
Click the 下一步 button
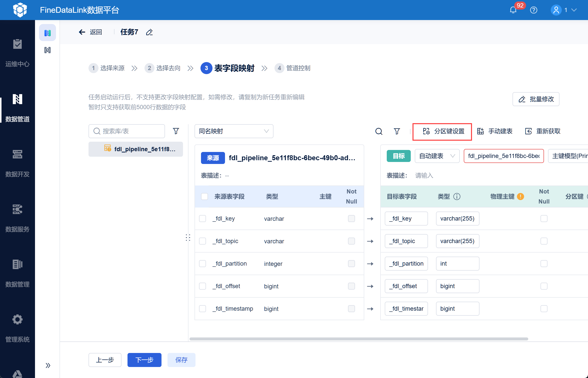pyautogui.click(x=144, y=360)
